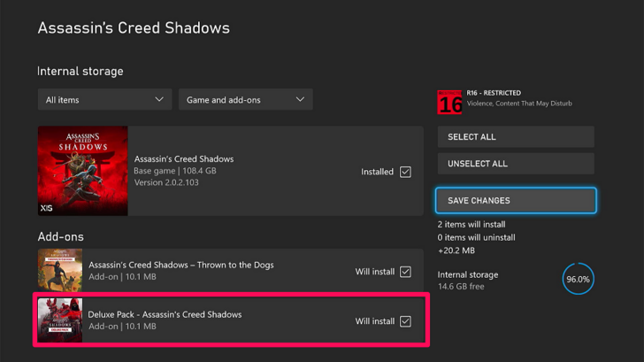Toggle the Deluxe Pack Will install checkbox
This screenshot has height=362, width=644.
point(405,321)
